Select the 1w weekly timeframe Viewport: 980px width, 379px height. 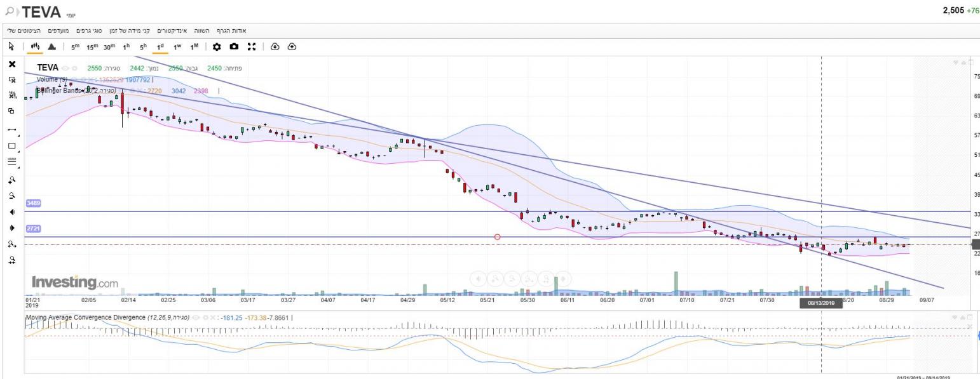click(177, 47)
